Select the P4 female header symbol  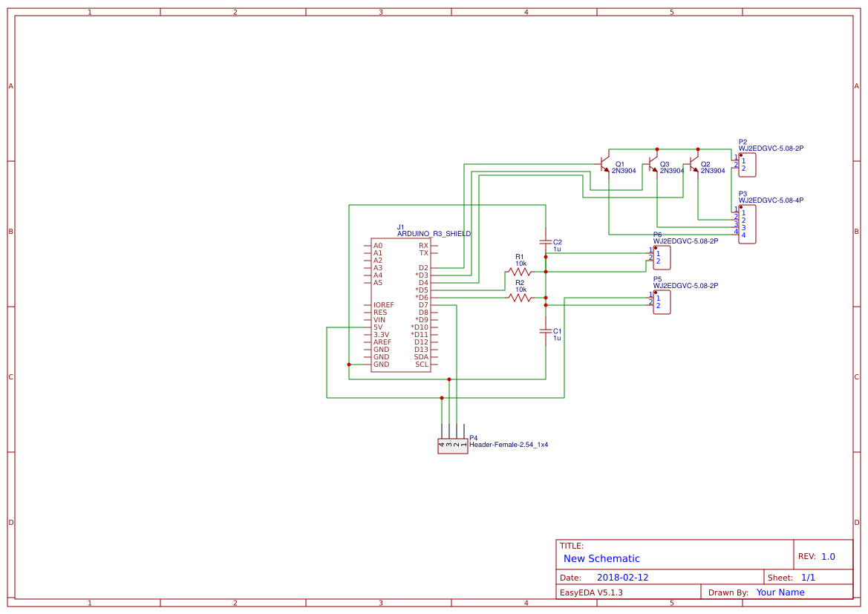tap(452, 444)
